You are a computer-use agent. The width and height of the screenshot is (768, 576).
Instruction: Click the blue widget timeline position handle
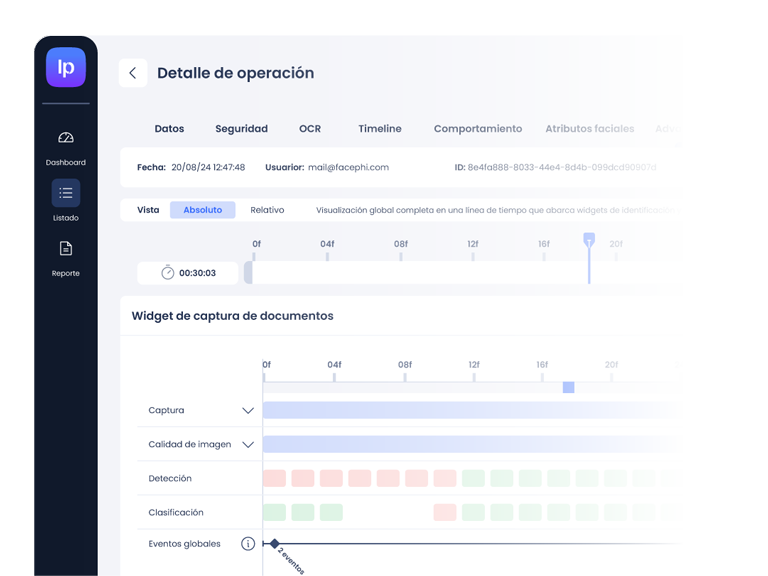(x=569, y=387)
